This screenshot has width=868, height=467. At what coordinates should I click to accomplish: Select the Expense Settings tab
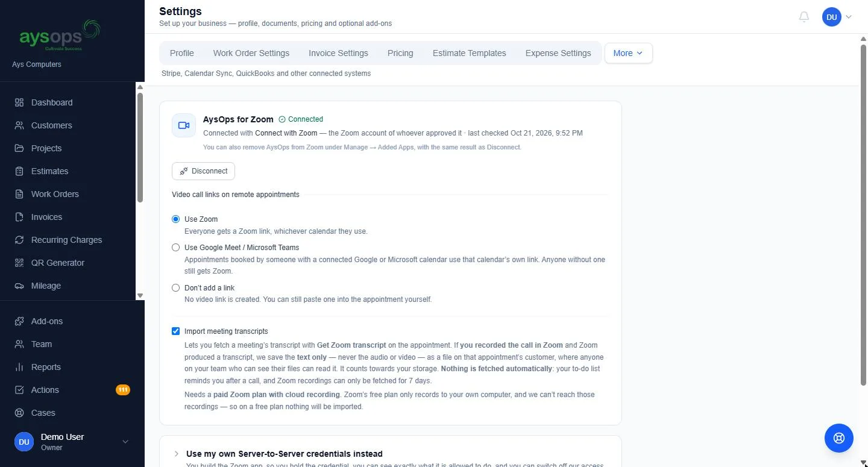pyautogui.click(x=558, y=53)
